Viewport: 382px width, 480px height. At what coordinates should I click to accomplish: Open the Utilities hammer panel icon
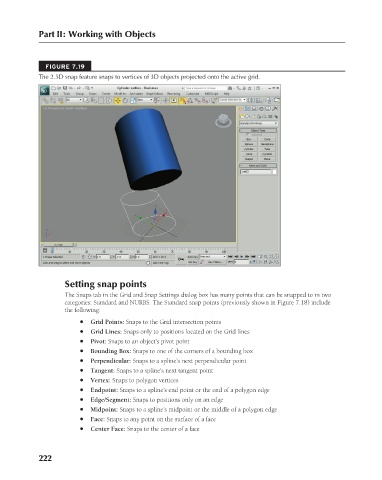point(275,109)
